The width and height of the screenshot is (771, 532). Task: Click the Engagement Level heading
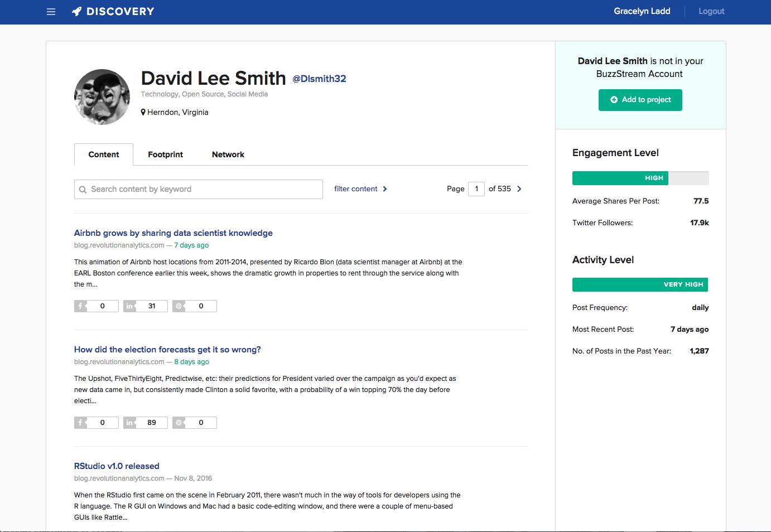click(x=615, y=153)
